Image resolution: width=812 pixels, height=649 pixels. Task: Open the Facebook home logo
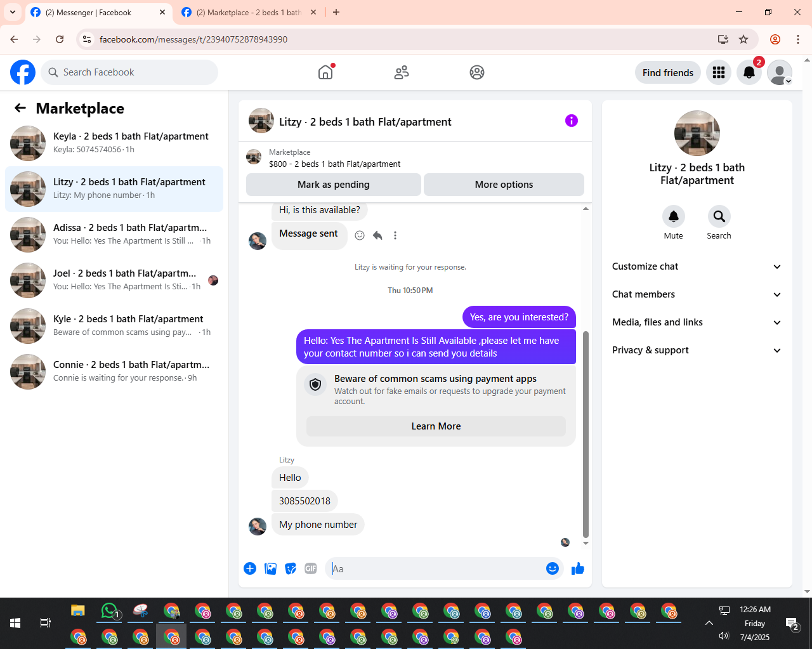click(23, 72)
